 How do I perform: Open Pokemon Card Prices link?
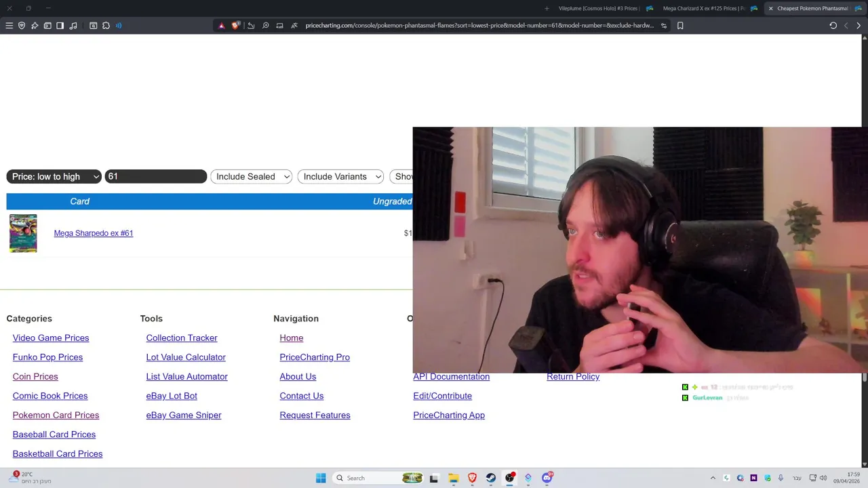click(56, 415)
